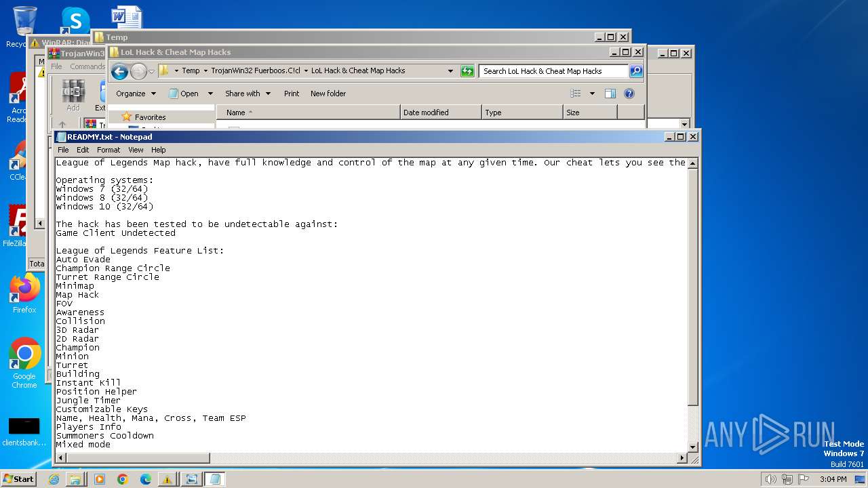
Task: Open the Share with dropdown
Action: pos(248,94)
